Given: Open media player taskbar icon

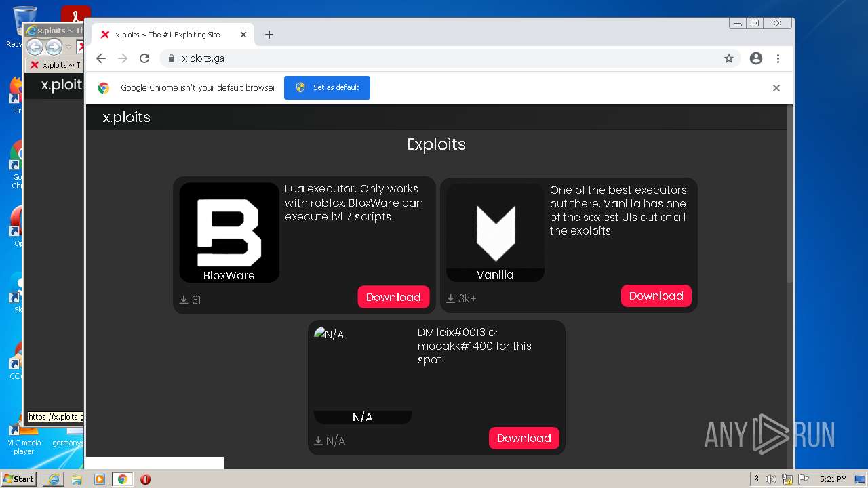Looking at the screenshot, I should click(x=100, y=479).
